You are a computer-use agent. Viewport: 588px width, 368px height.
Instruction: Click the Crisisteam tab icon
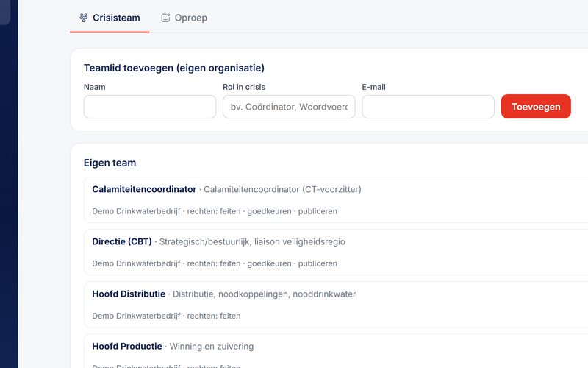click(84, 18)
